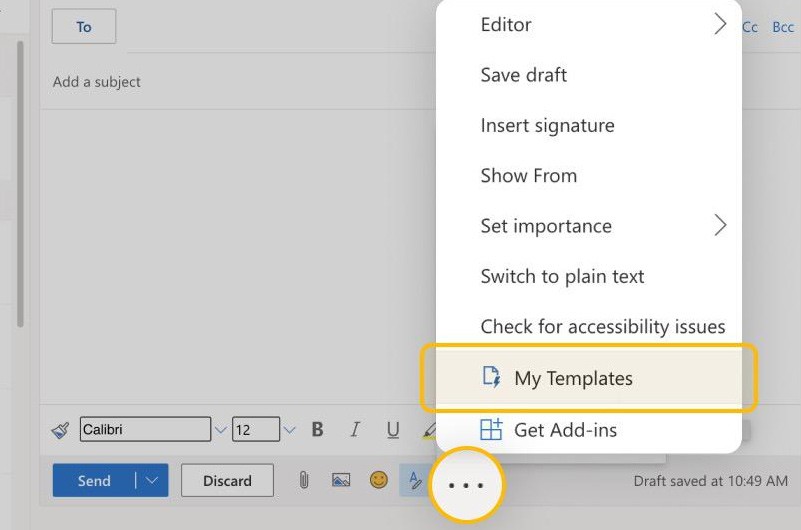Open the font size 12 dropdown
The image size is (801, 530).
pos(289,430)
